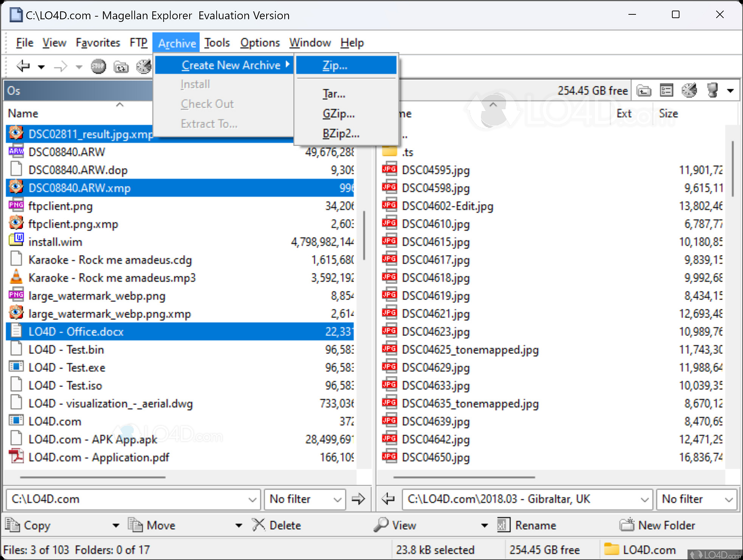Click the View magnifier icon
The height and width of the screenshot is (560, 743).
pos(380,525)
